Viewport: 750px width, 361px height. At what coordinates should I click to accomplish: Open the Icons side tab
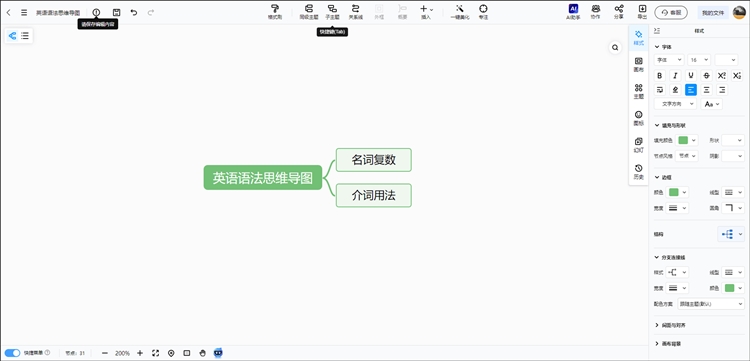(x=639, y=118)
